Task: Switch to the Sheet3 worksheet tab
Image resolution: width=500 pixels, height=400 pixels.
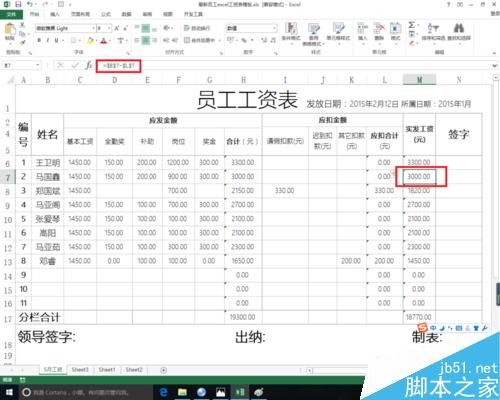Action: click(80, 370)
